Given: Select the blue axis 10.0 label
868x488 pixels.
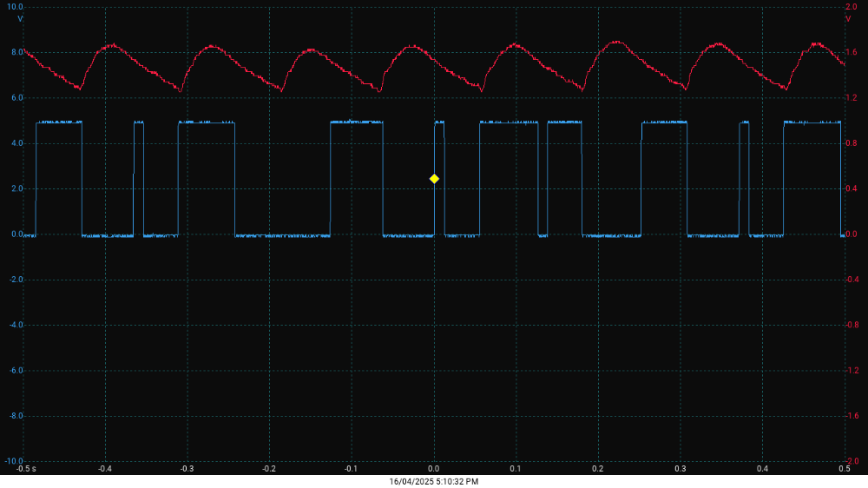Looking at the screenshot, I should point(16,7).
